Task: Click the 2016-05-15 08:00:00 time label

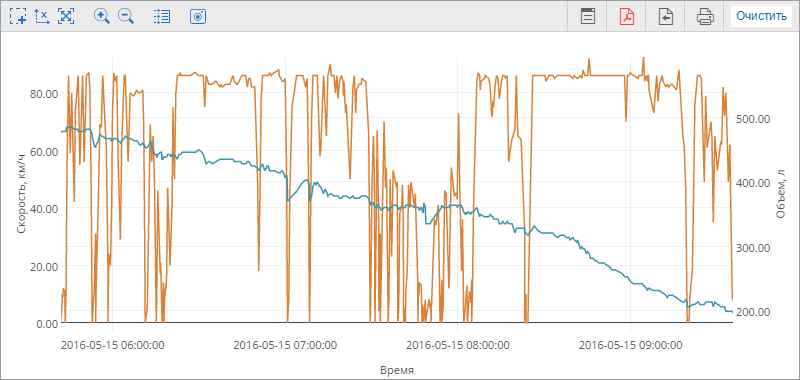Action: pyautogui.click(x=458, y=345)
